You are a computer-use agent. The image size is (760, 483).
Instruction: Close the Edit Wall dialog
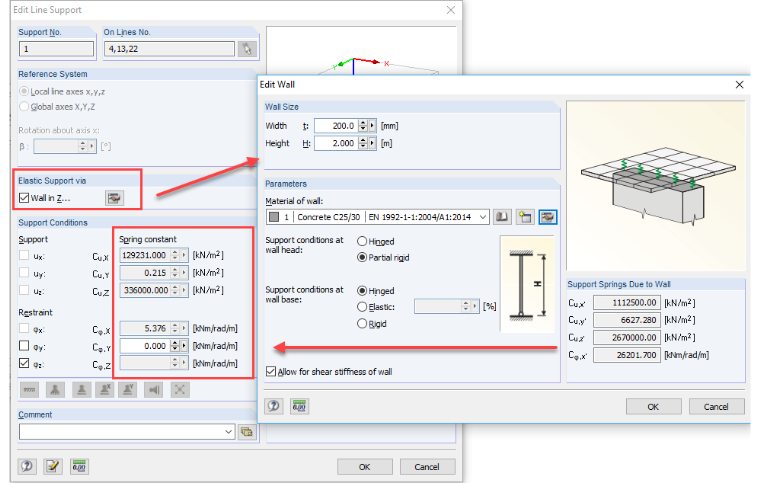[739, 85]
